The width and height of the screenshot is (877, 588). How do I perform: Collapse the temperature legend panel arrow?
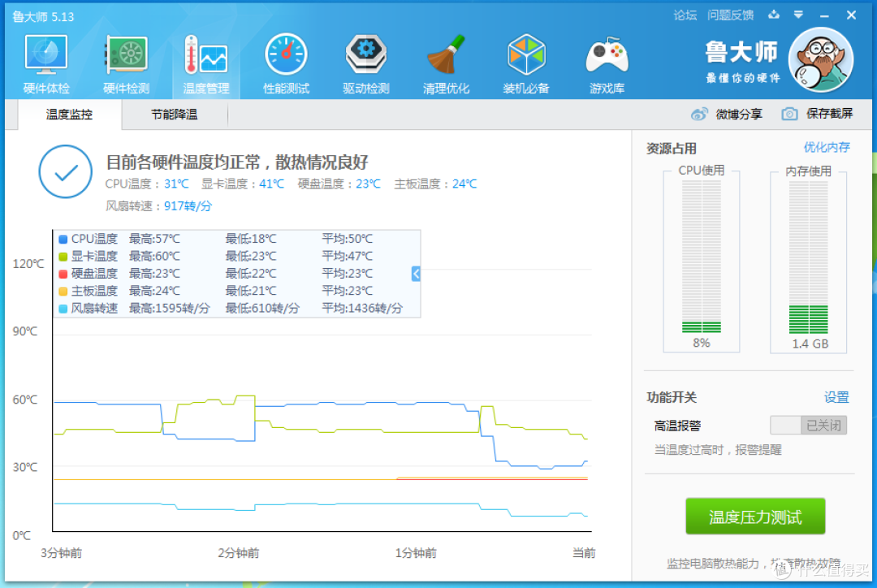pyautogui.click(x=416, y=274)
